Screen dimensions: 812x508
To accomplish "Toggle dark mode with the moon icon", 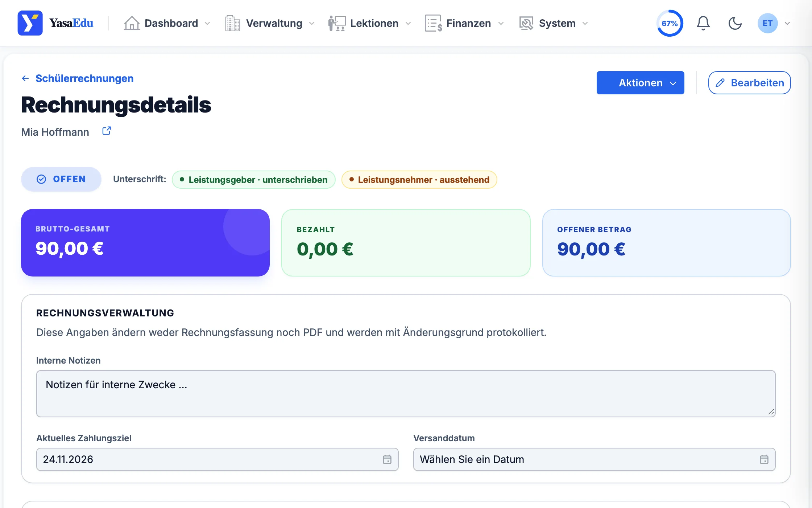I will (x=735, y=23).
